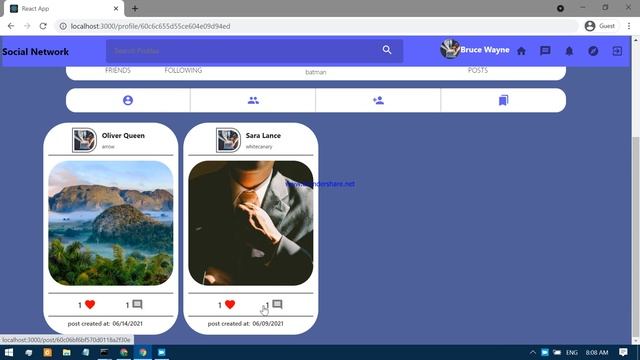Click post created at 06/14/2021 text
This screenshot has width=640, height=360.
pyautogui.click(x=105, y=323)
